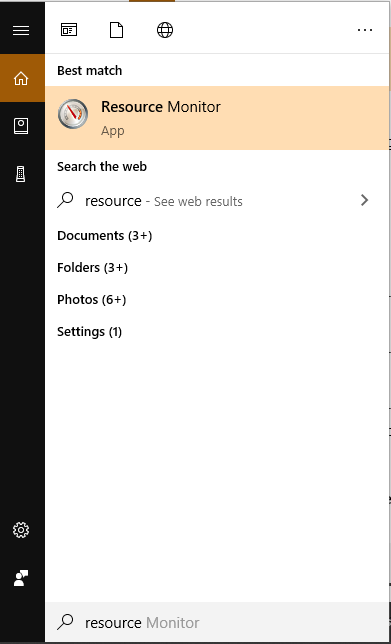This screenshot has width=391, height=644.
Task: Click magnifier icon in search box
Action: [65, 622]
